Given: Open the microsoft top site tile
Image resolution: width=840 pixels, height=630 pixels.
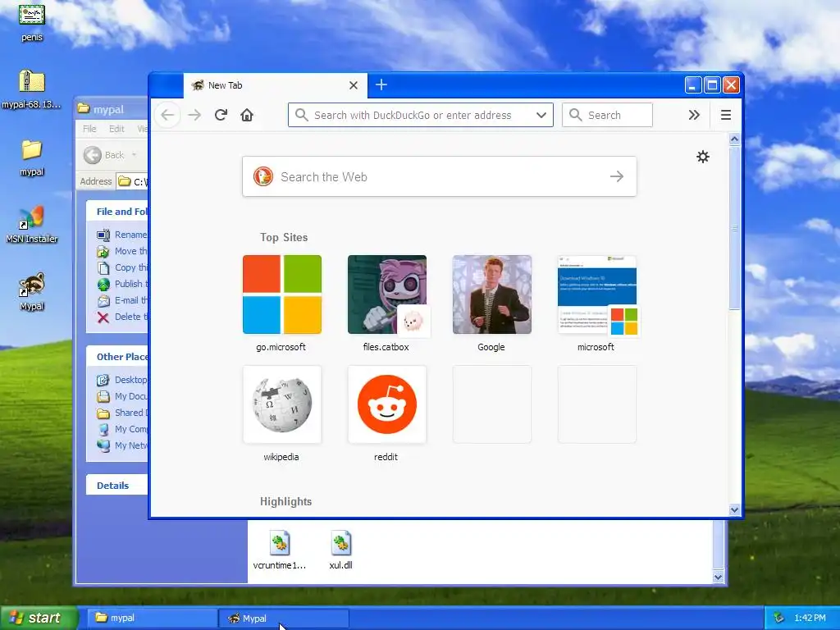Looking at the screenshot, I should coord(597,294).
